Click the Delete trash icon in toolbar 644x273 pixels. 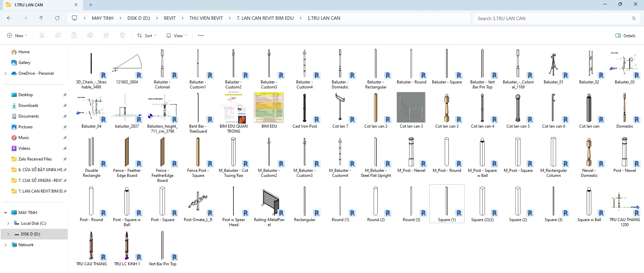122,36
